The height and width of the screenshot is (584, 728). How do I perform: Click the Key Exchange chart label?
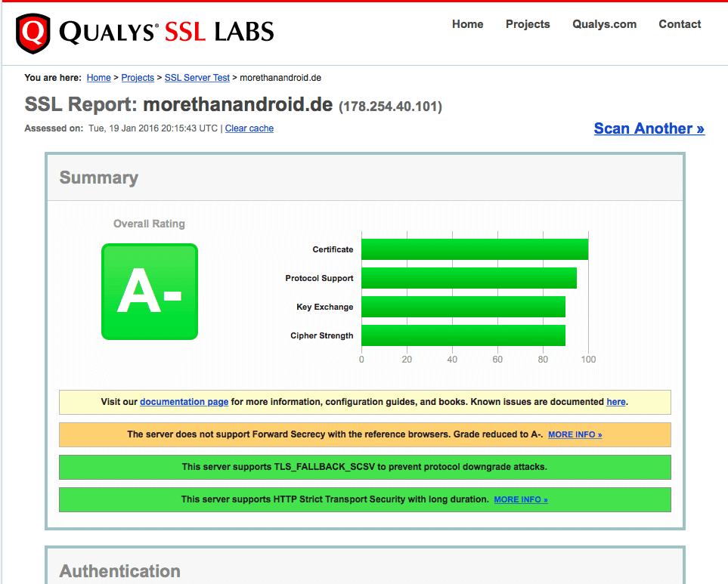[x=325, y=307]
